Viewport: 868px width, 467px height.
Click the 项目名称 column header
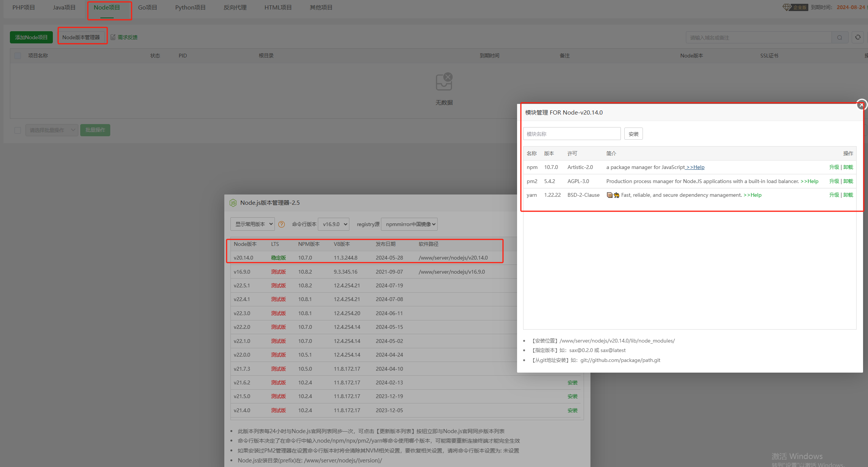tap(38, 56)
